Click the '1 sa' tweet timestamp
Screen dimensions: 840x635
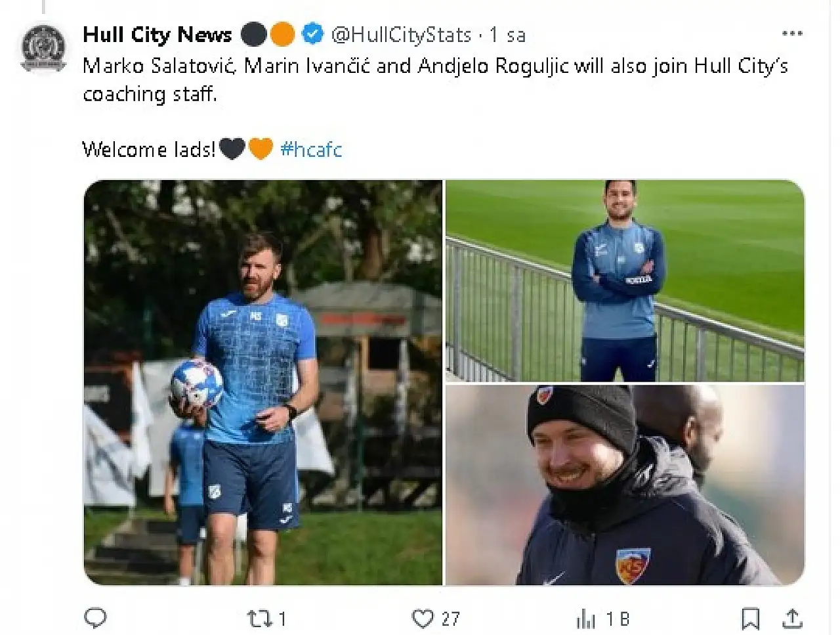point(507,35)
